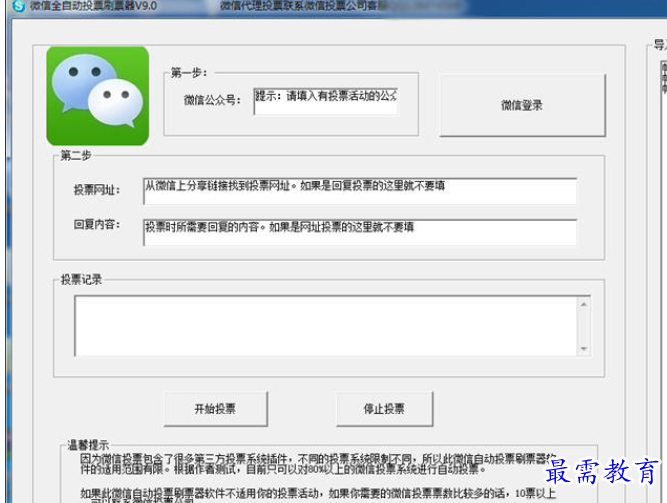
Task: Focus the 投票网址 input field
Action: click(x=360, y=191)
